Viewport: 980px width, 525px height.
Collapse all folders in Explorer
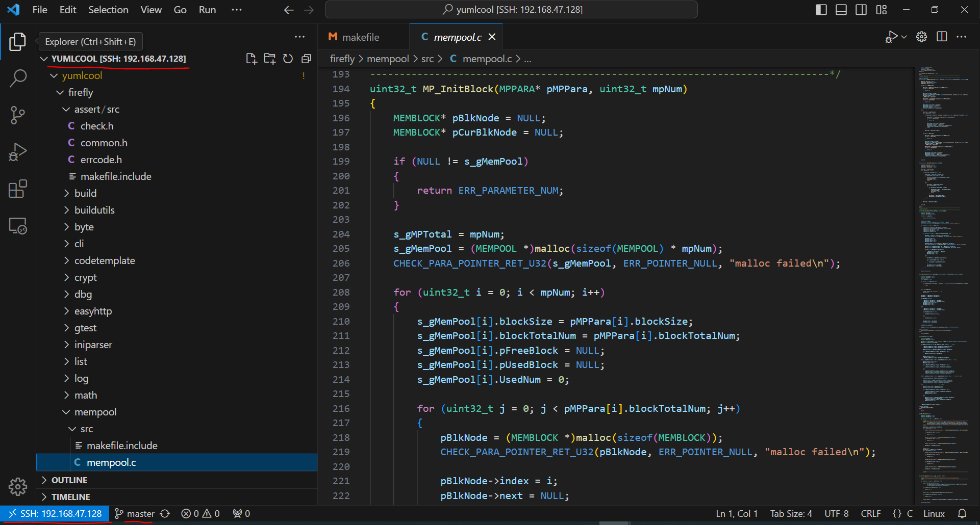coord(306,59)
